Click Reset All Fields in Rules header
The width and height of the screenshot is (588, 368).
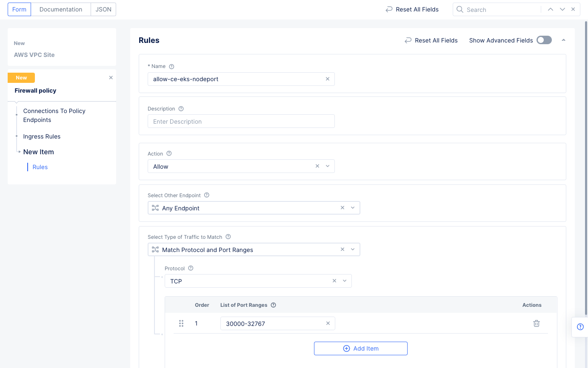point(431,40)
